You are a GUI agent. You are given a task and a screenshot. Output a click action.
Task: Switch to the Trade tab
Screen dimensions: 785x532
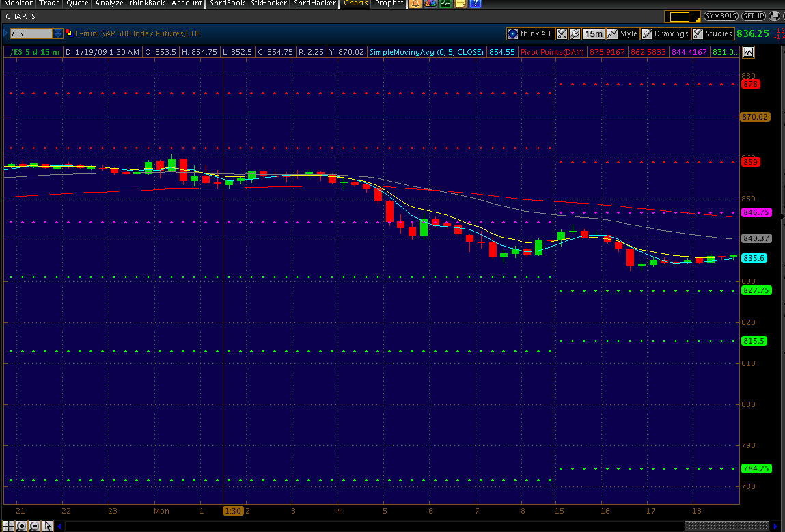pos(49,3)
